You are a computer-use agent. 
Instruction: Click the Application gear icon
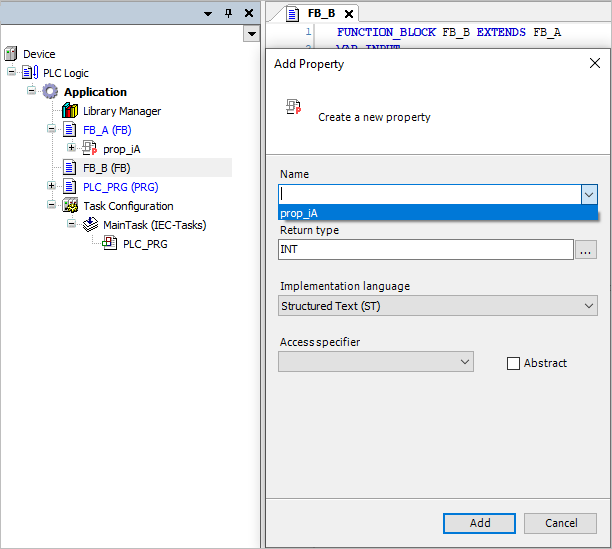tap(50, 92)
